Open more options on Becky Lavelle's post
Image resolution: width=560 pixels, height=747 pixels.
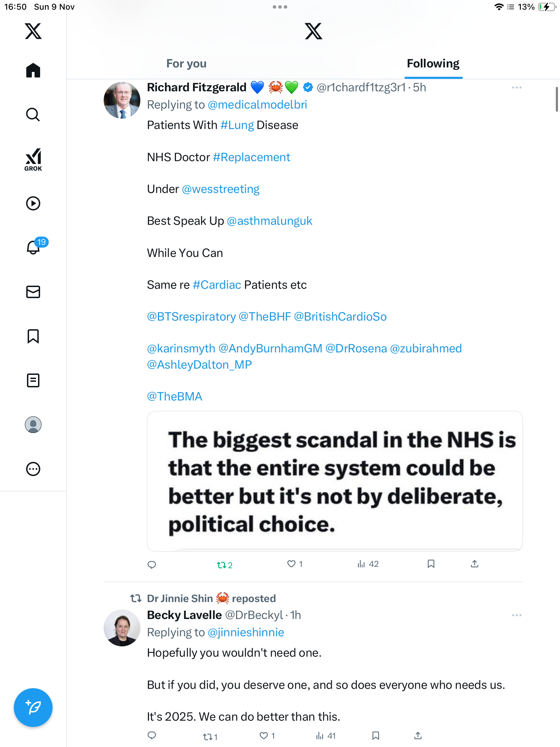pyautogui.click(x=516, y=615)
